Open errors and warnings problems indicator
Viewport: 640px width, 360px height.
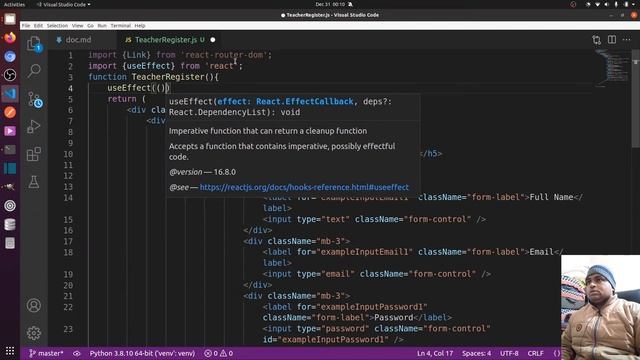point(218,353)
